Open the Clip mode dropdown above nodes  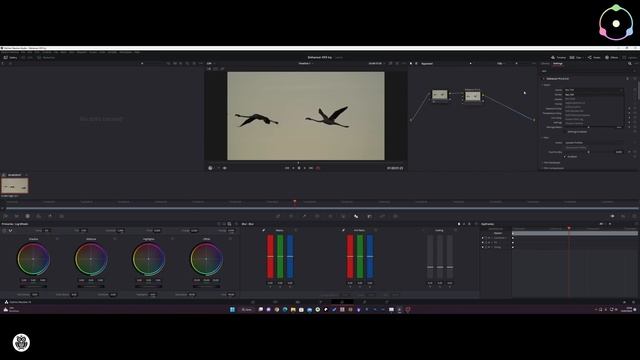(502, 63)
